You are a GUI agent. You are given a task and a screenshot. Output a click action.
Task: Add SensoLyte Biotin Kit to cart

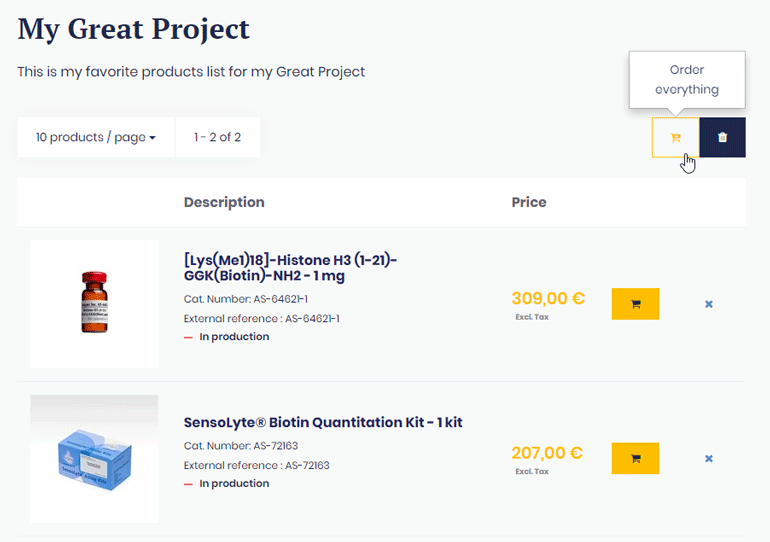tap(635, 458)
